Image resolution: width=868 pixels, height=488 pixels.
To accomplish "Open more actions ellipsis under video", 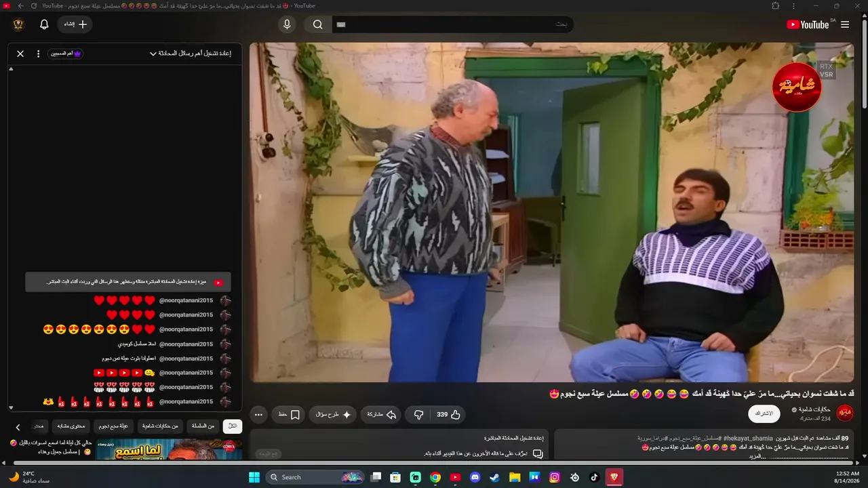I will (258, 414).
